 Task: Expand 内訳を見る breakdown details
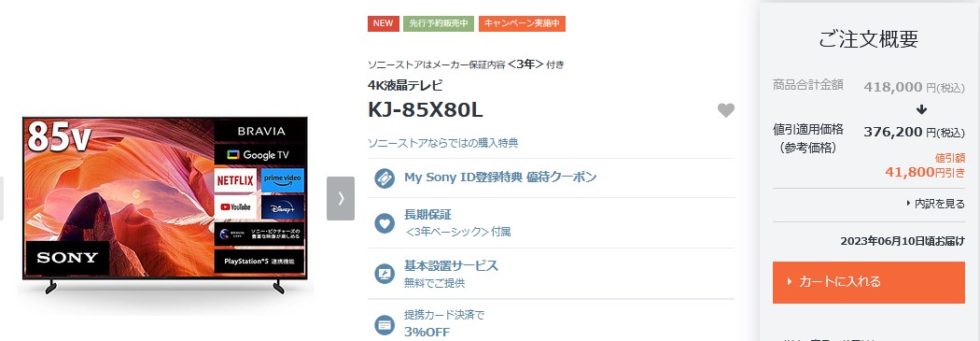point(935,204)
